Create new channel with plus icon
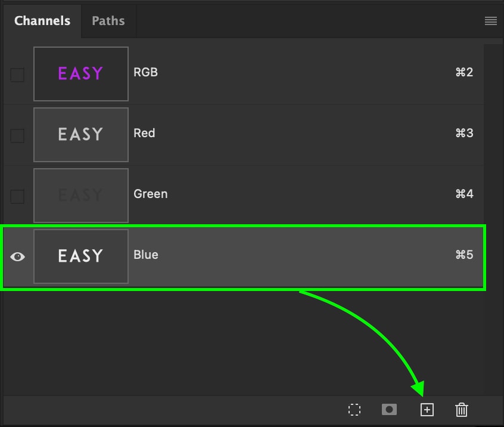Screen dimensions: 504x427 [427, 410]
